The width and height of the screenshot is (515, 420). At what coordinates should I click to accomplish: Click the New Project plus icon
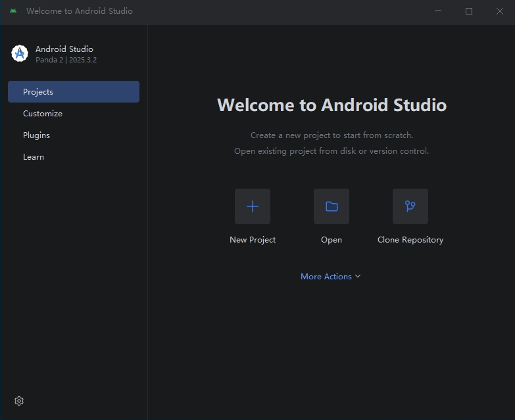[x=253, y=206]
